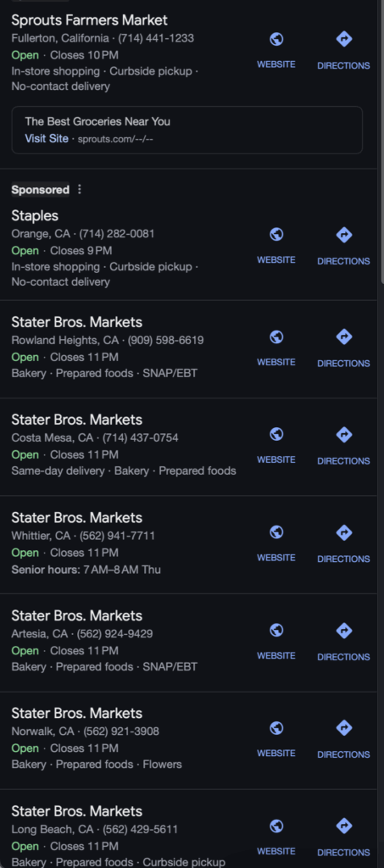Open the Staples website globe icon
This screenshot has width=384, height=868.
coord(276,235)
